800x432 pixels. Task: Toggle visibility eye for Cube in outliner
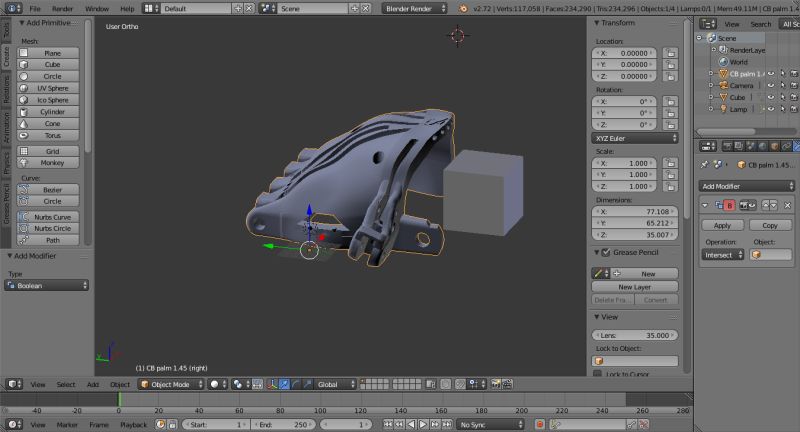click(x=771, y=97)
